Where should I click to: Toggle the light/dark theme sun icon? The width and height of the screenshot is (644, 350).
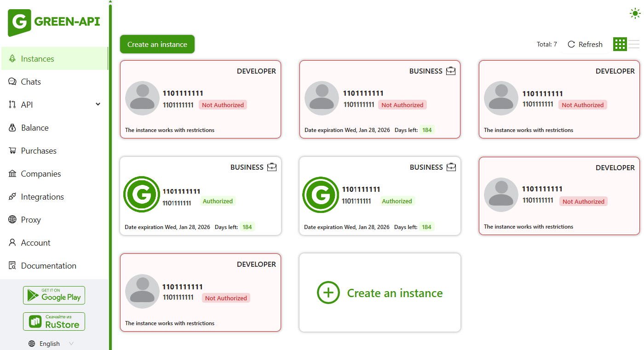pos(635,14)
